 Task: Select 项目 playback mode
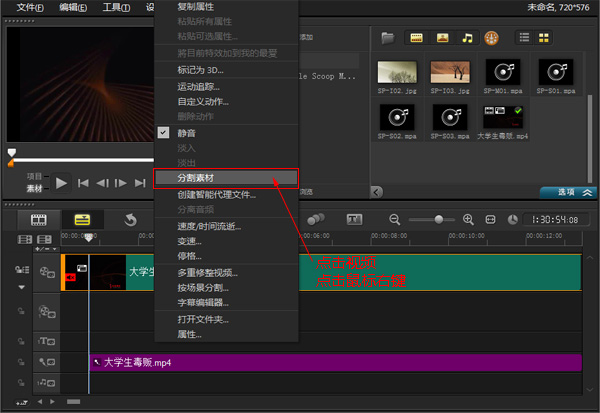click(x=34, y=176)
